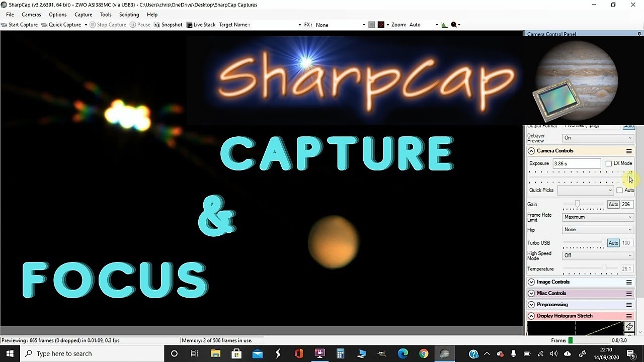
Task: Collapse the Camera Controls section
Action: coord(531,151)
